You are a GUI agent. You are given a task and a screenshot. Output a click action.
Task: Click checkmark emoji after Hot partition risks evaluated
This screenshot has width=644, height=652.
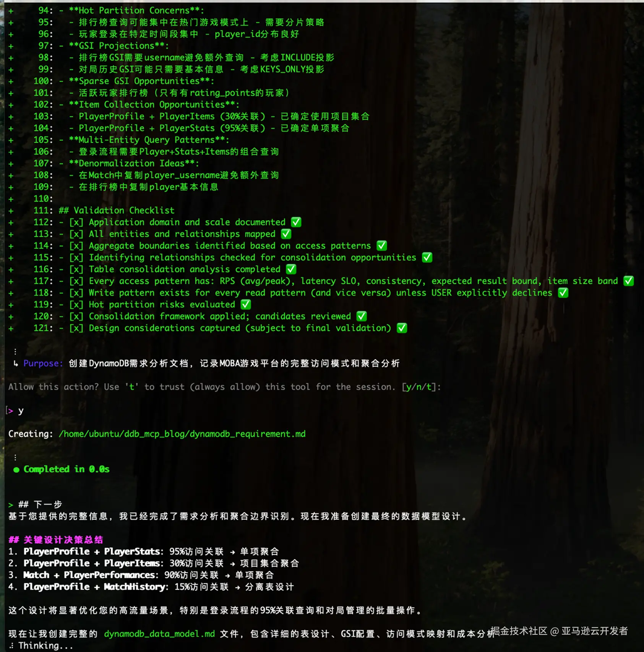pos(246,304)
